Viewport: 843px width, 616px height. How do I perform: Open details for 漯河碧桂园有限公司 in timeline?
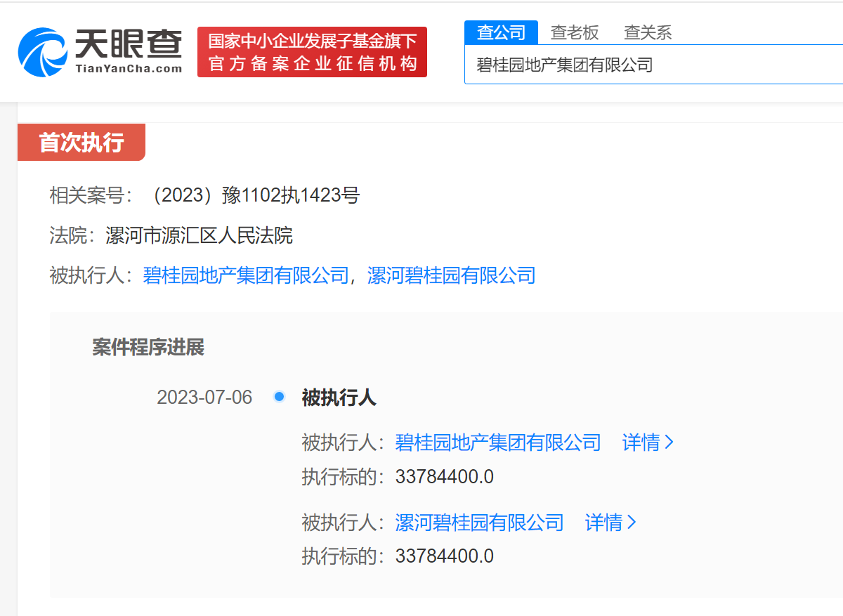[x=481, y=523]
